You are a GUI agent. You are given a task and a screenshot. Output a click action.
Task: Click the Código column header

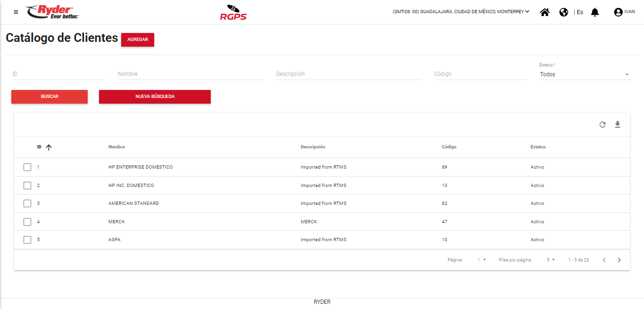[449, 147]
